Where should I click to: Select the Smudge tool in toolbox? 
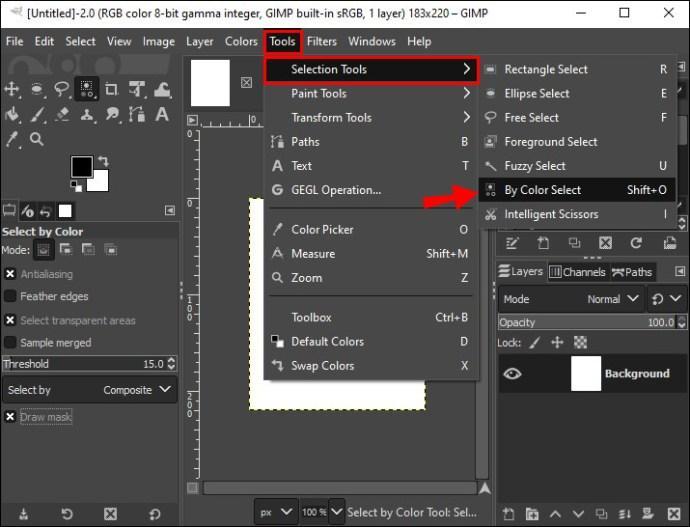point(112,114)
